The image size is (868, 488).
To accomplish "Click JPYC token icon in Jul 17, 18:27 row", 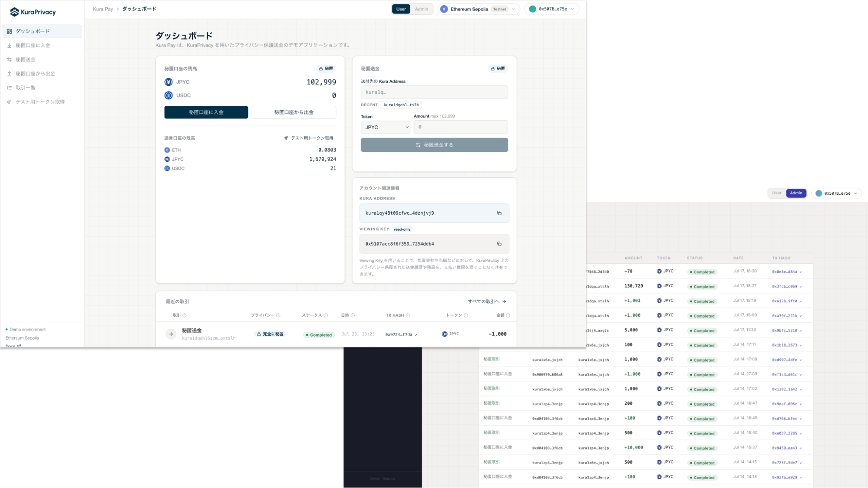I will (x=659, y=286).
